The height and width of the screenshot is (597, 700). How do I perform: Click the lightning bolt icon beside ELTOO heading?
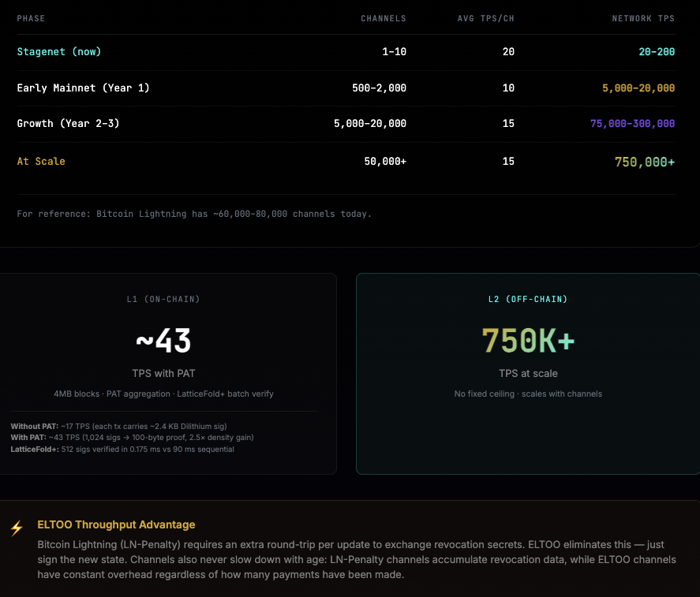pos(17,528)
